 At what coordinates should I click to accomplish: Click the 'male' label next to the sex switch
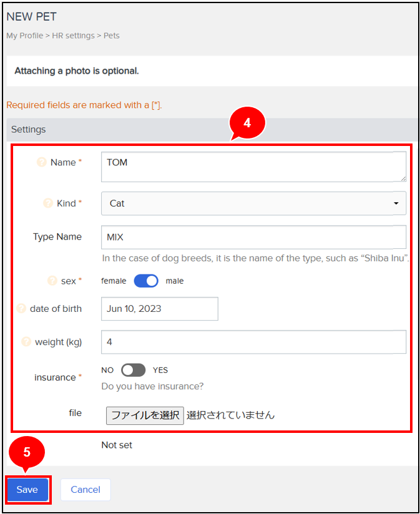[174, 281]
